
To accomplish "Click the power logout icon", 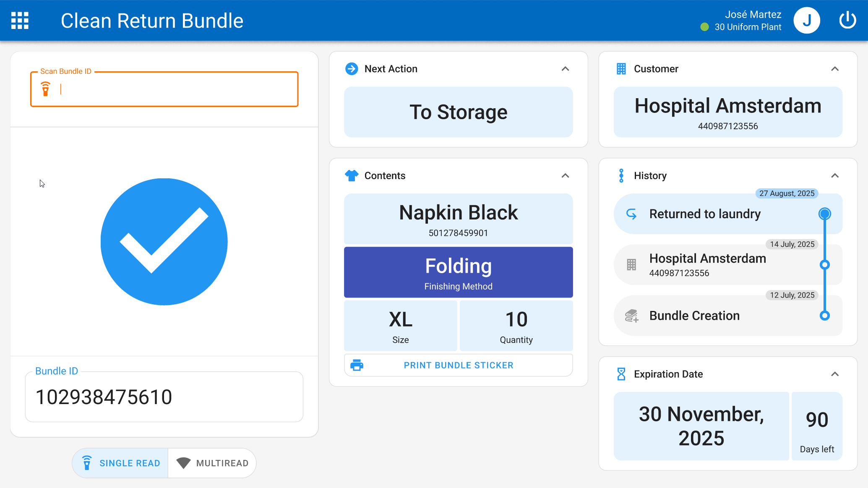I will pos(847,20).
